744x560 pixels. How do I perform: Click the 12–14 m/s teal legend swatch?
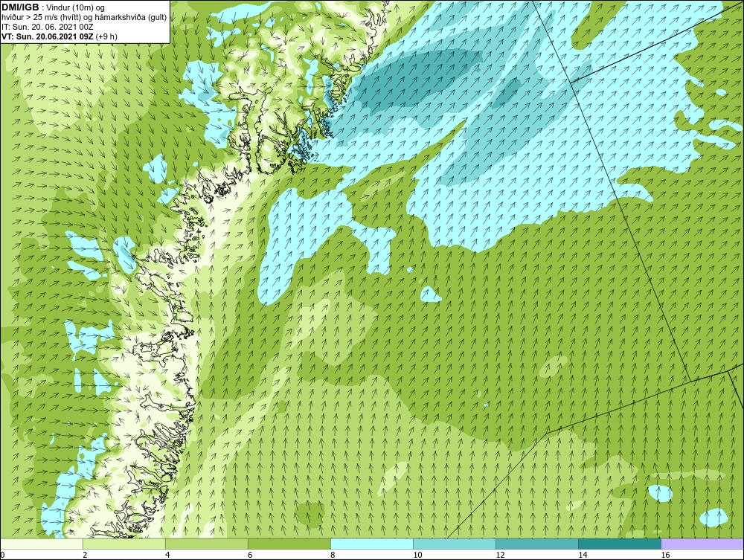point(536,544)
